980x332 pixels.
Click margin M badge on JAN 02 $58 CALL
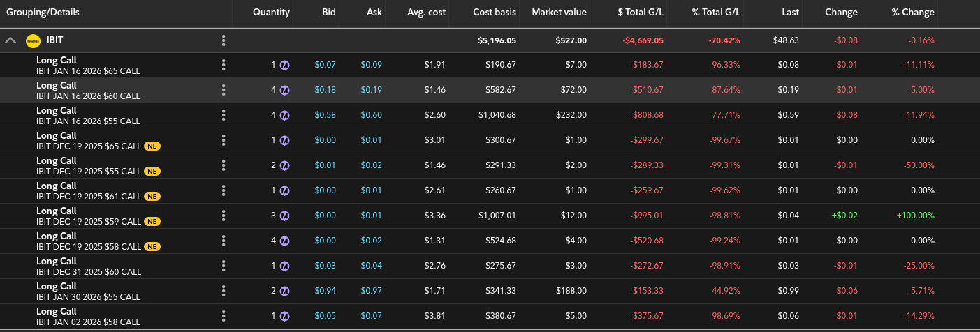(x=285, y=316)
